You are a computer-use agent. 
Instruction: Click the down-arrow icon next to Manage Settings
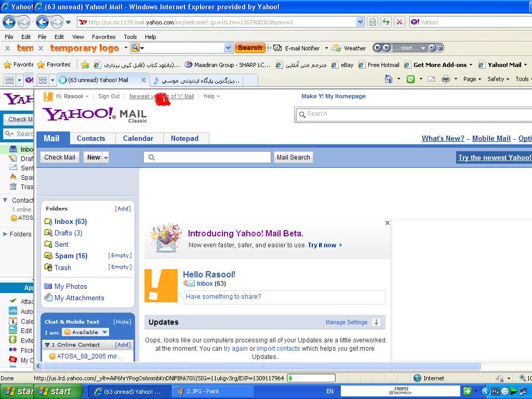pyautogui.click(x=376, y=322)
